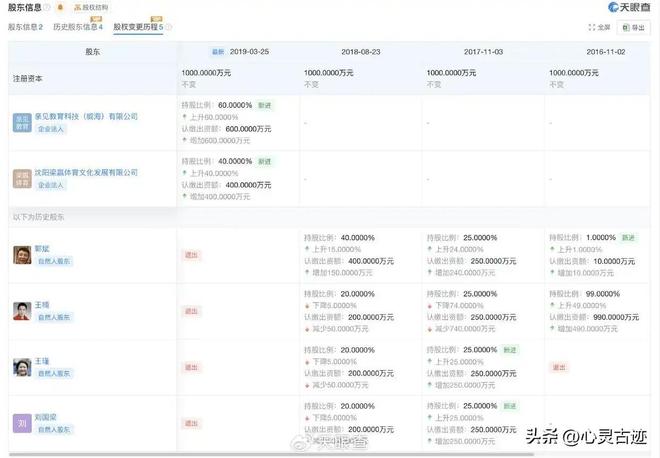This screenshot has height=458, width=660.
Task: Click 企业法人 tag under the 沈阳 company
Action: point(51,185)
